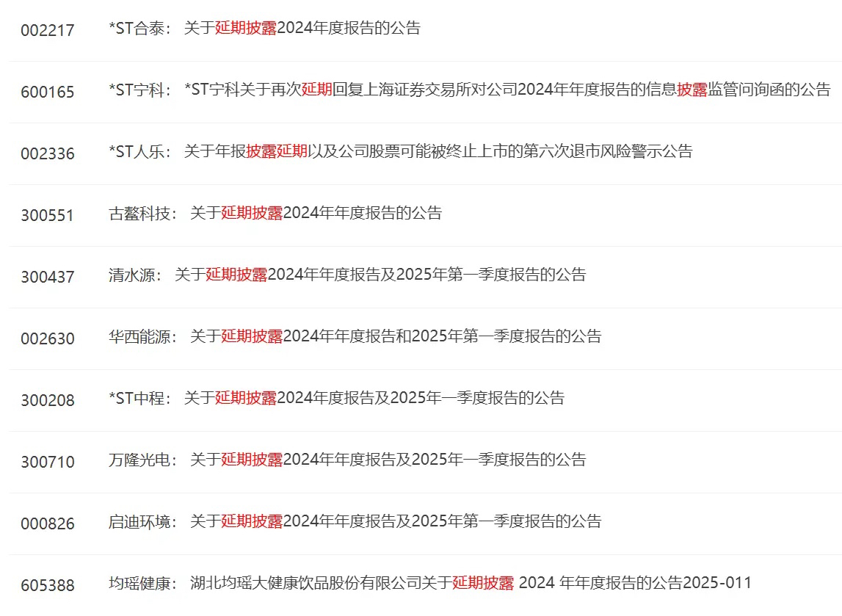Click stock code 300208
Viewport: 842px width, 616px height.
pos(47,401)
